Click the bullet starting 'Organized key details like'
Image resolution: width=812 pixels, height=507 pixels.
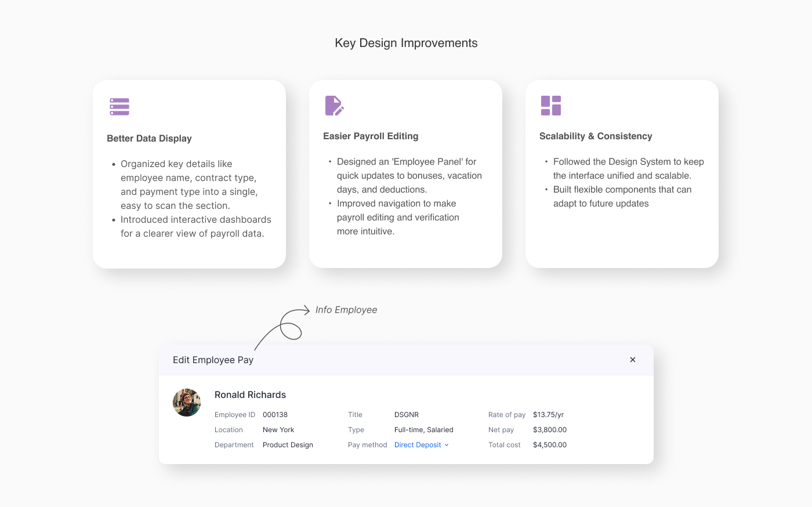coord(189,184)
